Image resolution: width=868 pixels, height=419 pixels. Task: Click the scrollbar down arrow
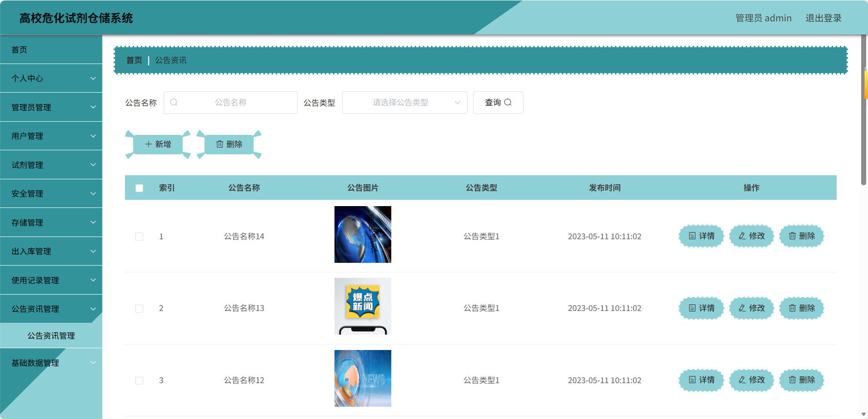pyautogui.click(x=863, y=414)
